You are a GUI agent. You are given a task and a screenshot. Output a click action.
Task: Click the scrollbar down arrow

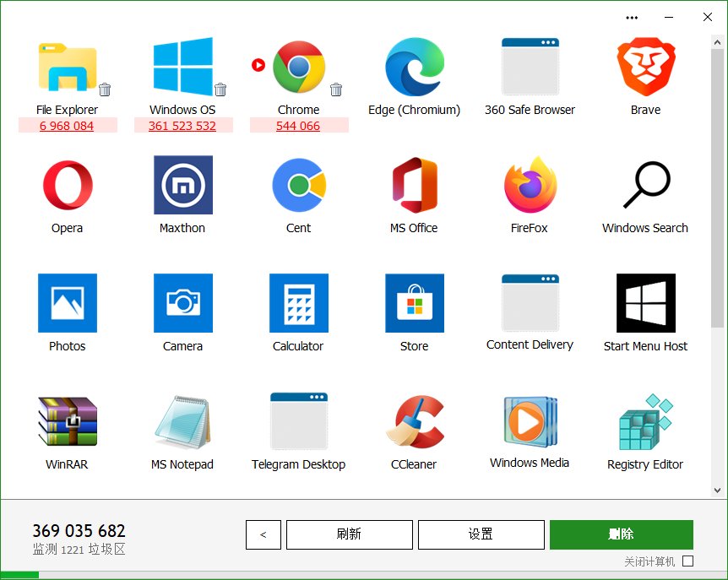click(x=717, y=491)
